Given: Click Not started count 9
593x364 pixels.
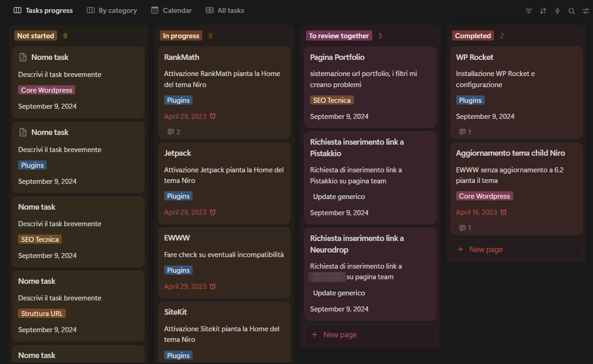Looking at the screenshot, I should (65, 36).
